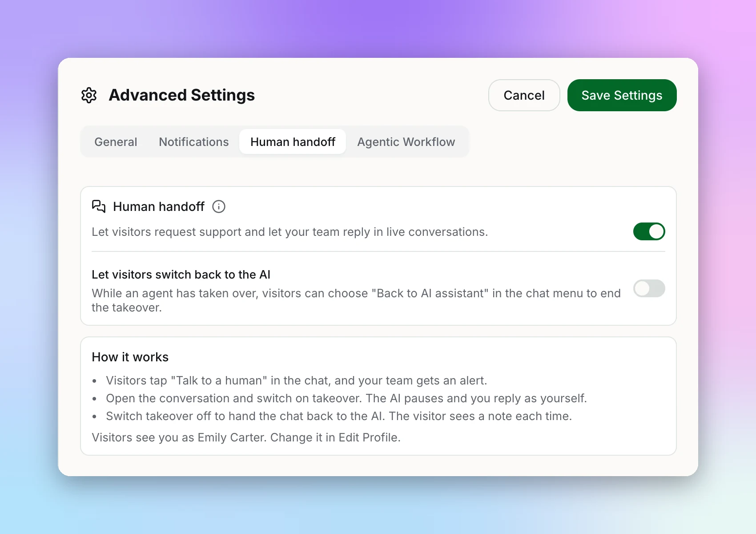
Task: Disable the Human handoff toggle
Action: (649, 231)
